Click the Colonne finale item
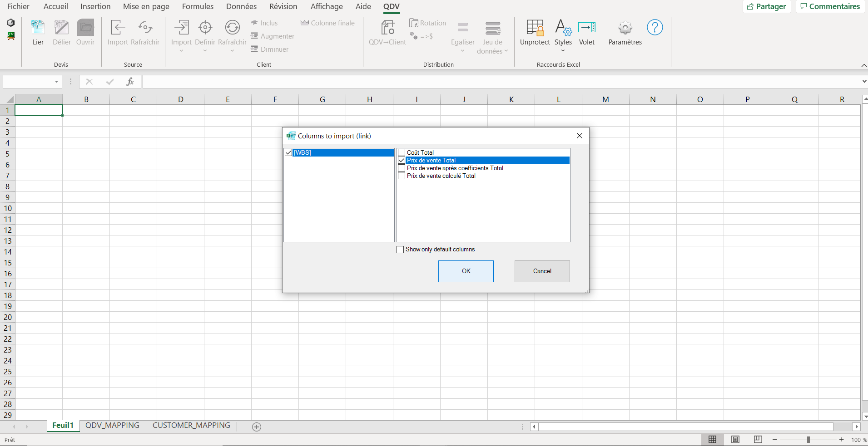 coord(327,23)
